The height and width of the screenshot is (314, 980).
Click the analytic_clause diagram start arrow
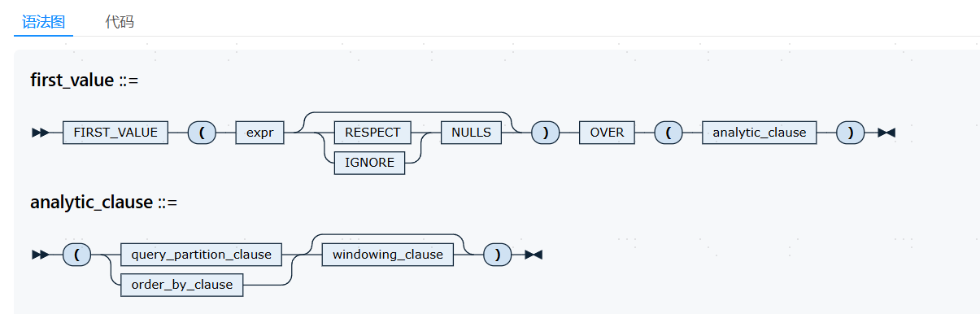(x=40, y=254)
